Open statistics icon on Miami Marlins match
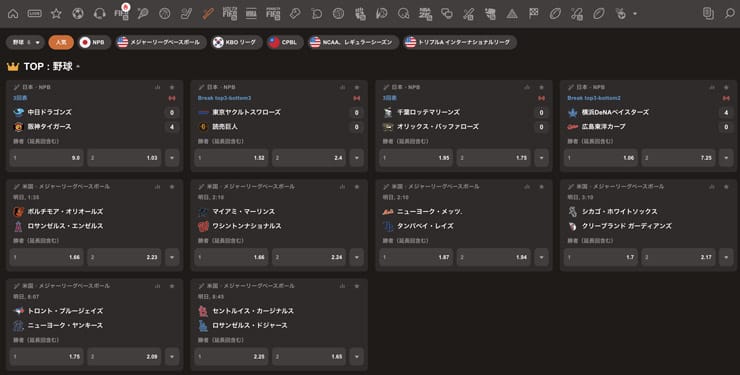 coord(342,187)
